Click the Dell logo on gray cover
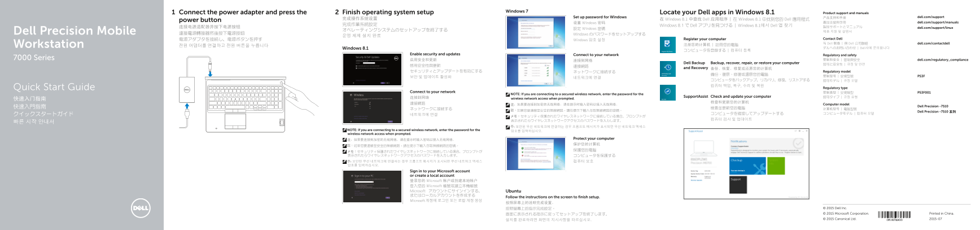The height and width of the screenshot is (230, 980). (x=141, y=208)
